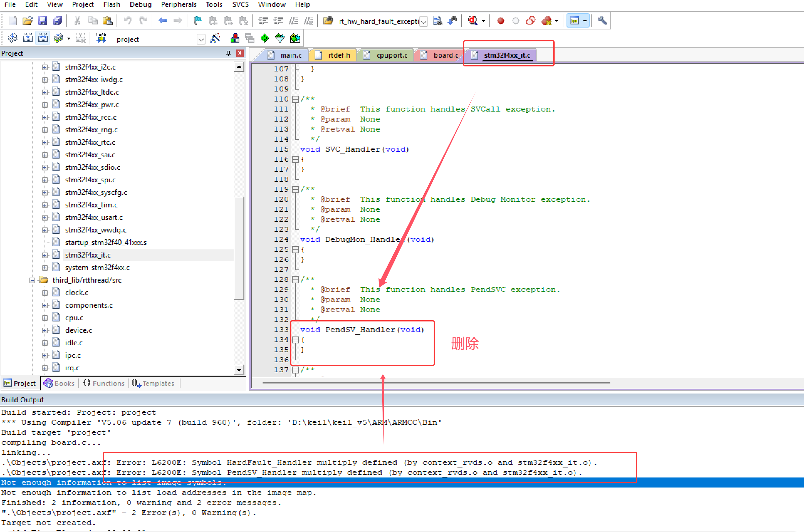Click the Rebuild all target files icon
804x532 pixels.
coord(43,38)
